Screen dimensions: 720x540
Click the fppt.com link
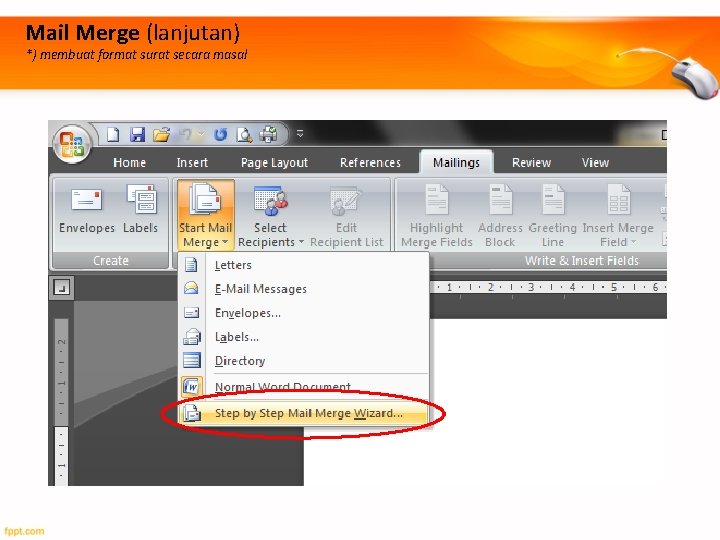(x=24, y=531)
